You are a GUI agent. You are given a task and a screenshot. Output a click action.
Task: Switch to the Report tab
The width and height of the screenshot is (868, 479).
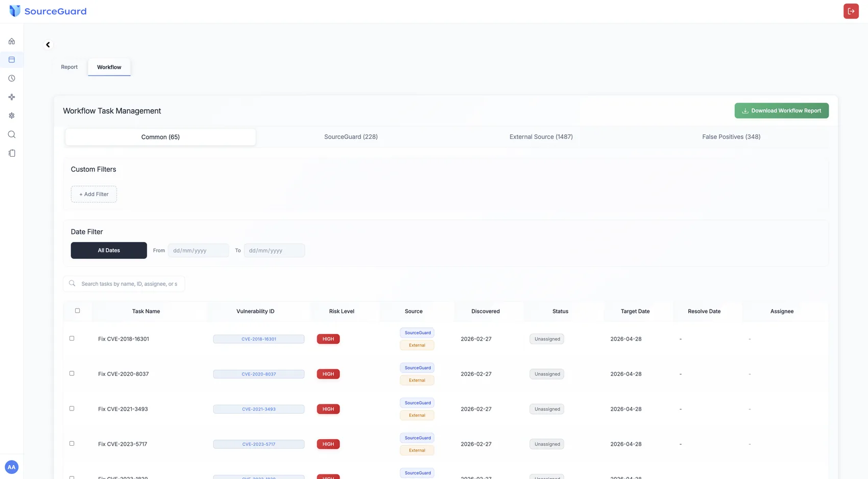[69, 67]
